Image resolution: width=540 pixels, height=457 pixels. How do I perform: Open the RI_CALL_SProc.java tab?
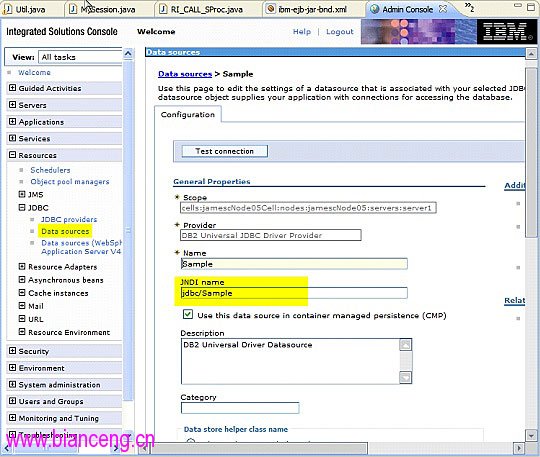pyautogui.click(x=201, y=9)
